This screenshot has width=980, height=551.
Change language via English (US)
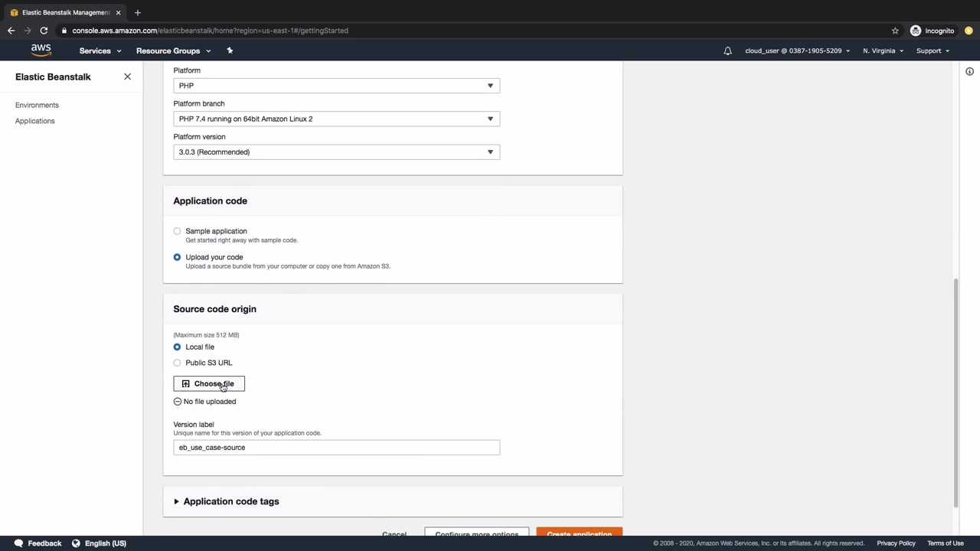tap(106, 543)
